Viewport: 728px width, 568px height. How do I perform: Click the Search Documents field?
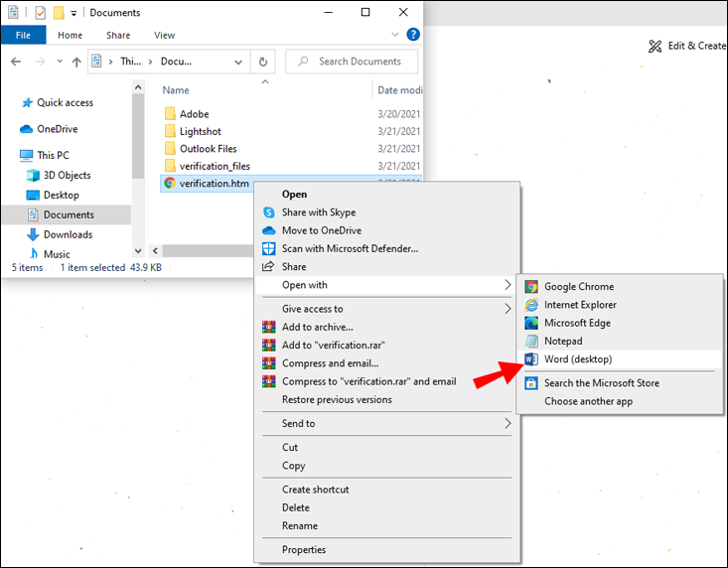pos(352,62)
